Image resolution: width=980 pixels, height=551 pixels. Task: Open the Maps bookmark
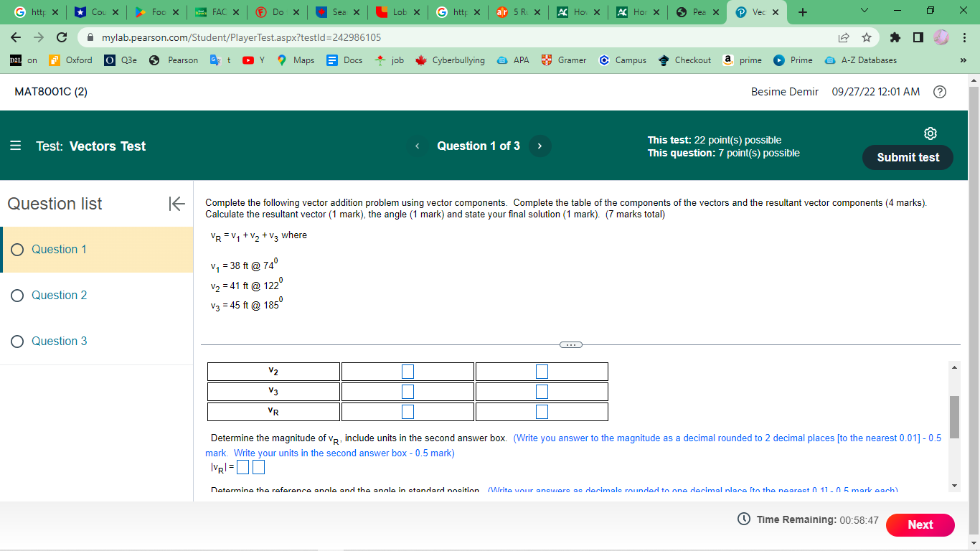pyautogui.click(x=295, y=60)
